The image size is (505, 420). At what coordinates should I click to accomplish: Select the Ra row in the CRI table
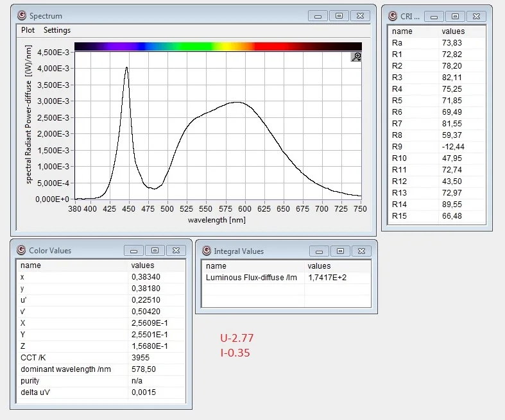[x=436, y=43]
